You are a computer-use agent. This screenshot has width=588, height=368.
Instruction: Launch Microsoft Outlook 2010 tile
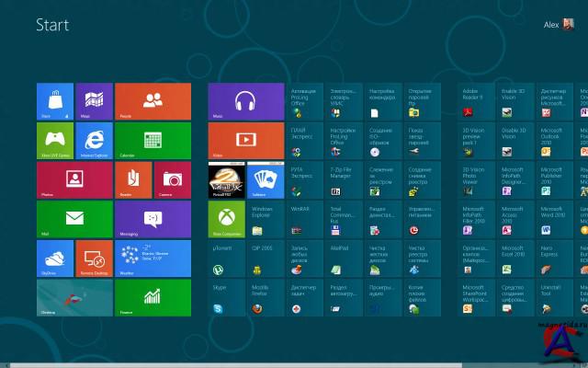click(x=554, y=141)
